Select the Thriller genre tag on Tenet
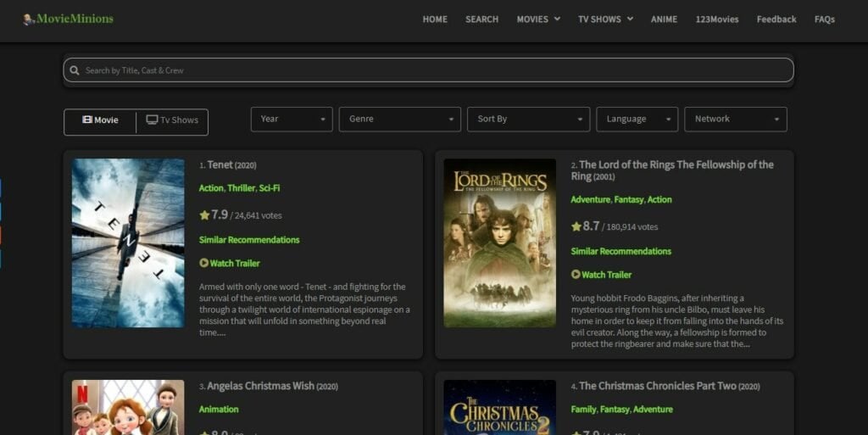868x435 pixels. click(x=242, y=188)
